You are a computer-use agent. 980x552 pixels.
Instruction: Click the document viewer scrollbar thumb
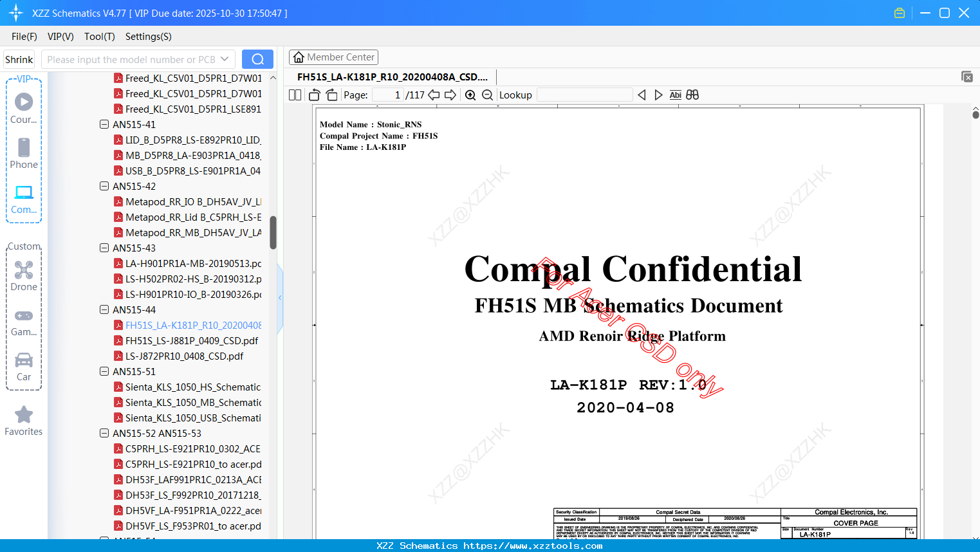975,115
